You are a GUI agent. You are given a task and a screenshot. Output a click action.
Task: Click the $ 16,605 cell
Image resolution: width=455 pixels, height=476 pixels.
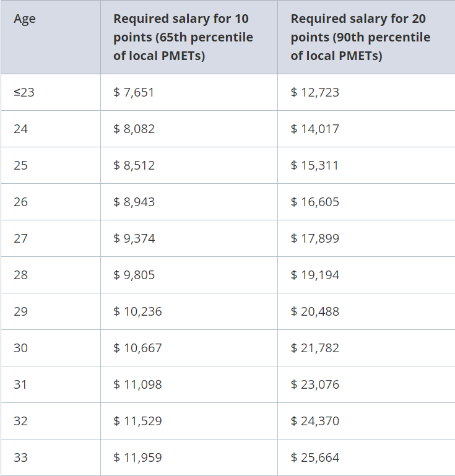pyautogui.click(x=314, y=202)
